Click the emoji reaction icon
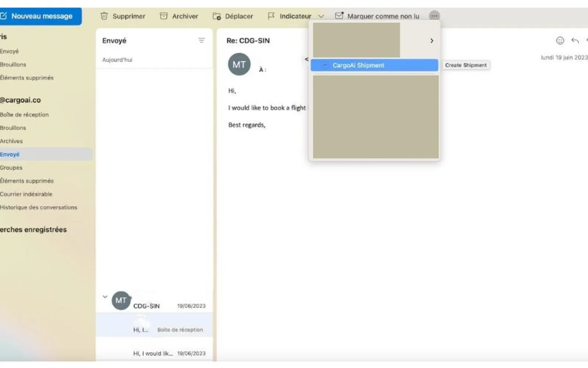 (x=560, y=40)
